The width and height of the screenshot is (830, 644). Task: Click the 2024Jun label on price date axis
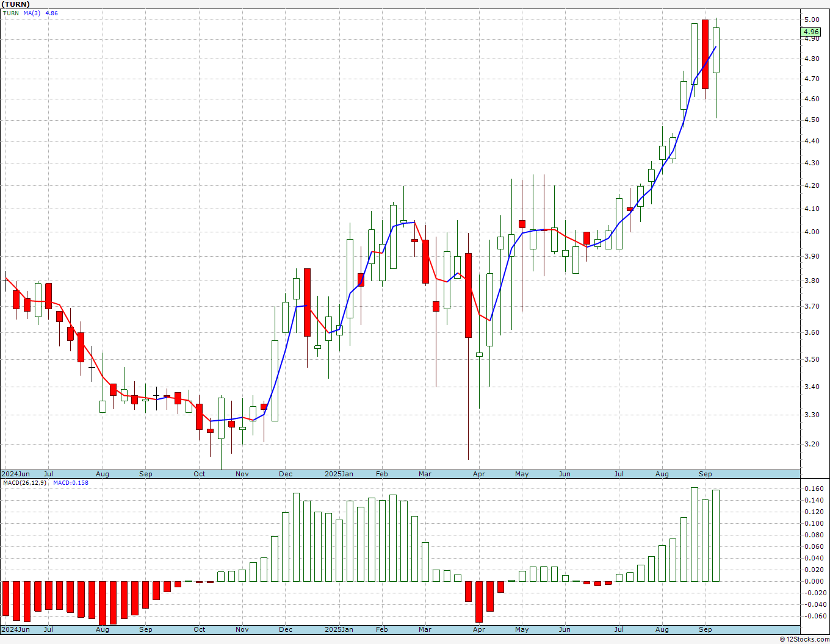click(x=16, y=474)
